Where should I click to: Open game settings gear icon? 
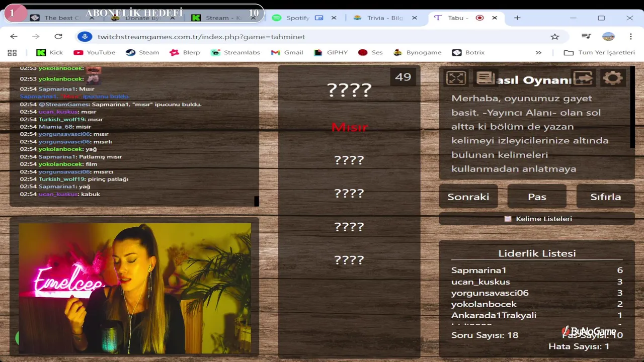(612, 78)
